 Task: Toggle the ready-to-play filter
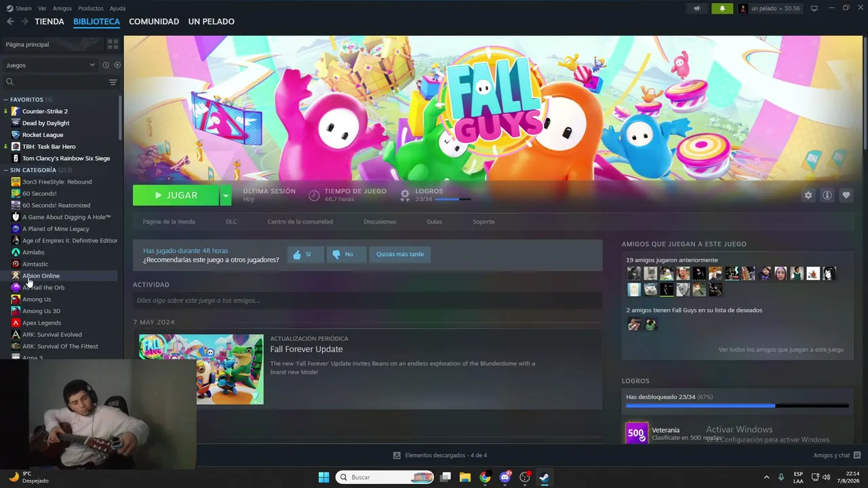tap(117, 65)
